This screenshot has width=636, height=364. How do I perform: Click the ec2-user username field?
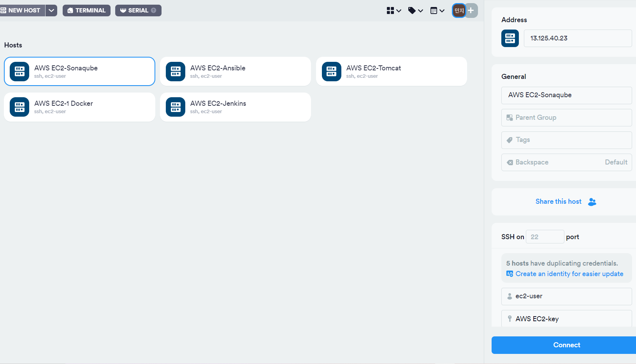coord(566,296)
